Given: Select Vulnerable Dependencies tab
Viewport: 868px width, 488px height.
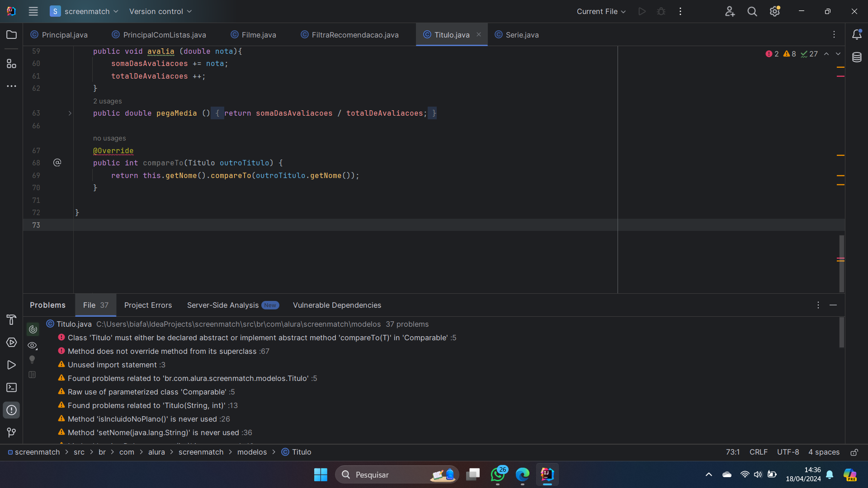Looking at the screenshot, I should pos(337,305).
